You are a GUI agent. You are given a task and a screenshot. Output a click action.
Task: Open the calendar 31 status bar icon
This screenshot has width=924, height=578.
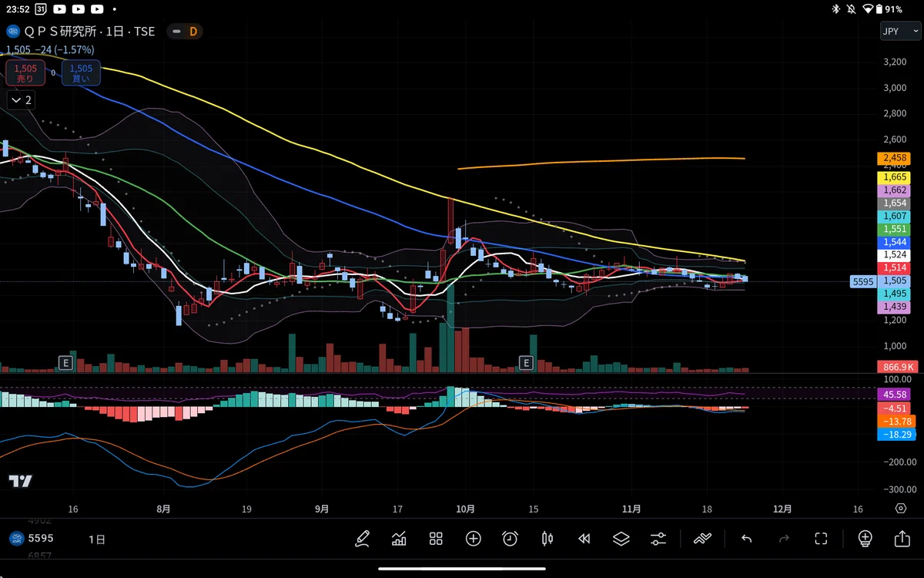(x=40, y=9)
